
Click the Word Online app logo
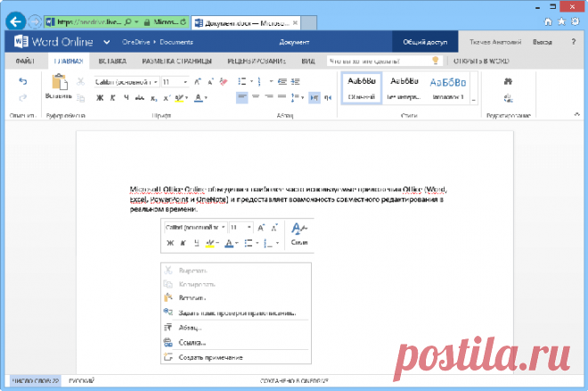[x=21, y=42]
